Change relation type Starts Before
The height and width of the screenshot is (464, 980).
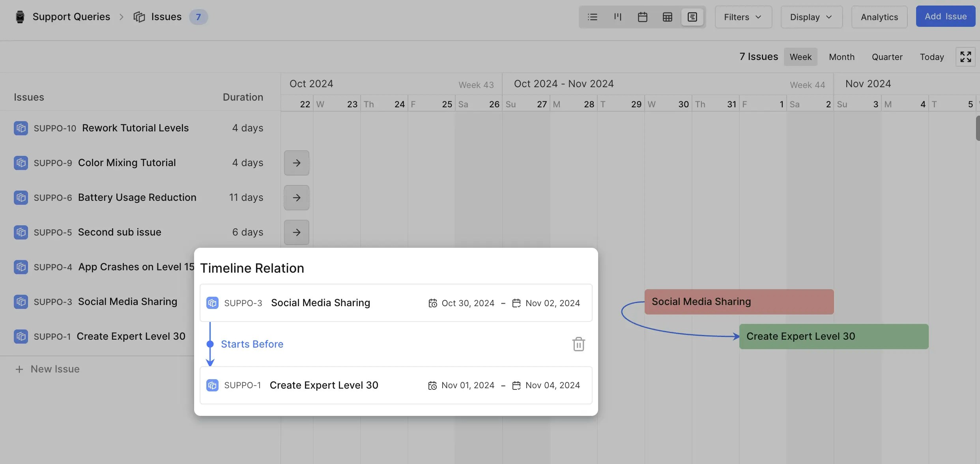click(x=252, y=344)
